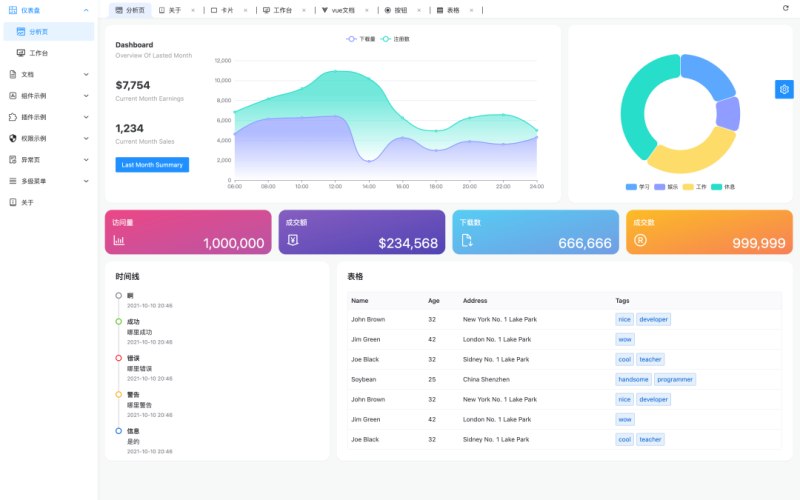The image size is (800, 500).
Task: Toggle 工作 in the donut chart legend
Action: click(694, 187)
